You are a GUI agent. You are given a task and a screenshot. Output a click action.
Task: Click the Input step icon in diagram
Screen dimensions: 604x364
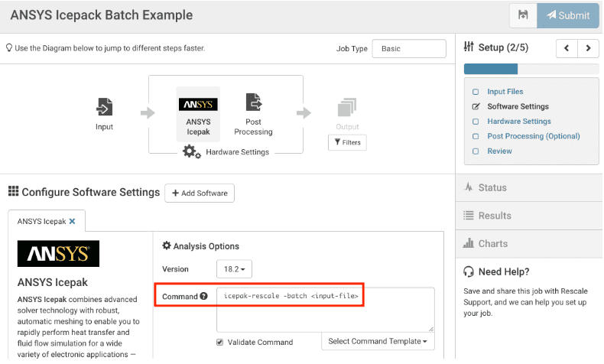pos(105,107)
